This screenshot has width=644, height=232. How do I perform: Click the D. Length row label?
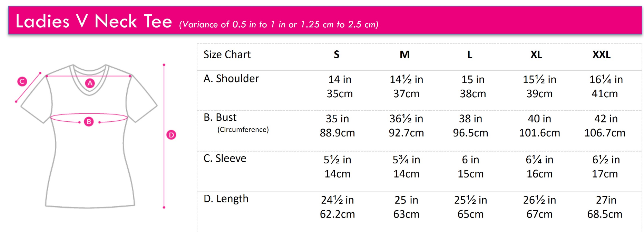point(226,199)
